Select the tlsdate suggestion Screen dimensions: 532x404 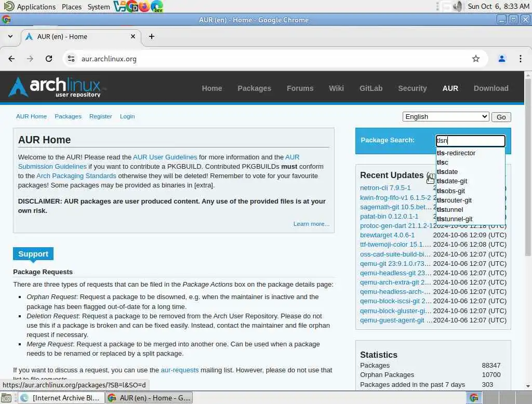point(470,172)
